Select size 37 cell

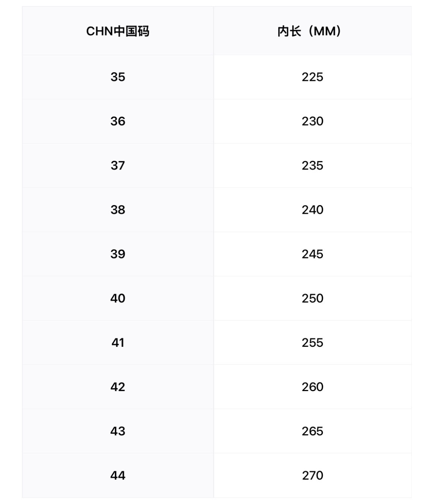click(118, 166)
